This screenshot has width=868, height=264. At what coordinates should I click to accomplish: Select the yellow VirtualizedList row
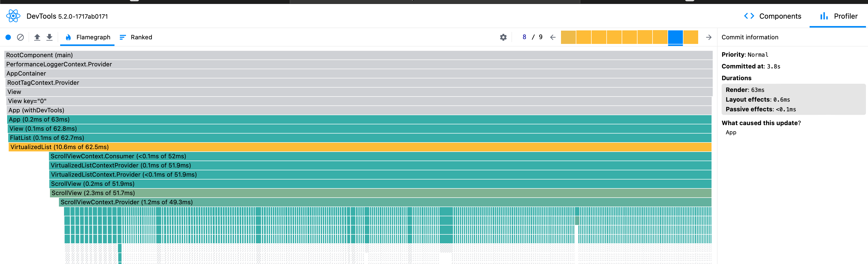[x=360, y=147]
